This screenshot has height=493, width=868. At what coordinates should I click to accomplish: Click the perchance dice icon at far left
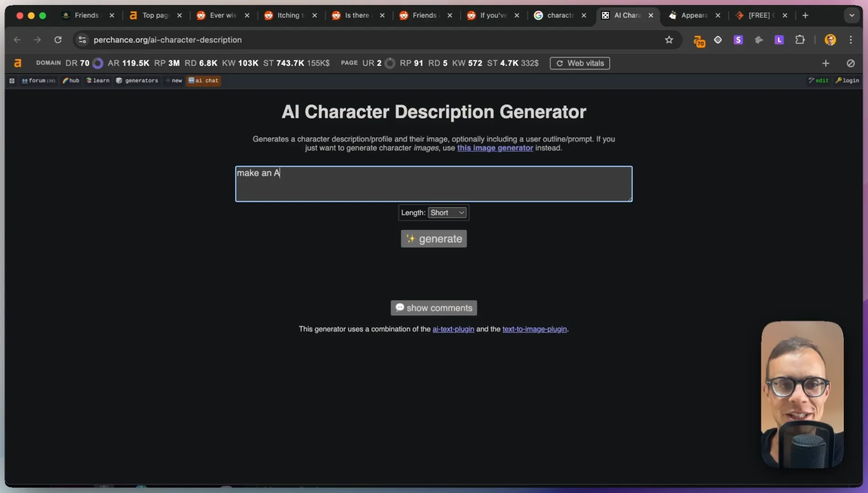(12, 81)
